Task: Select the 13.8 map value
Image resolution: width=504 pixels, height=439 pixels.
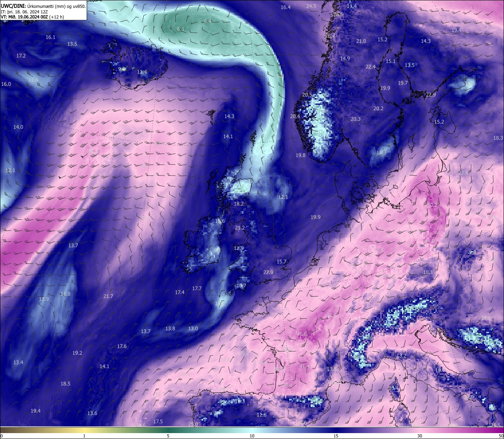Action: pyautogui.click(x=170, y=329)
